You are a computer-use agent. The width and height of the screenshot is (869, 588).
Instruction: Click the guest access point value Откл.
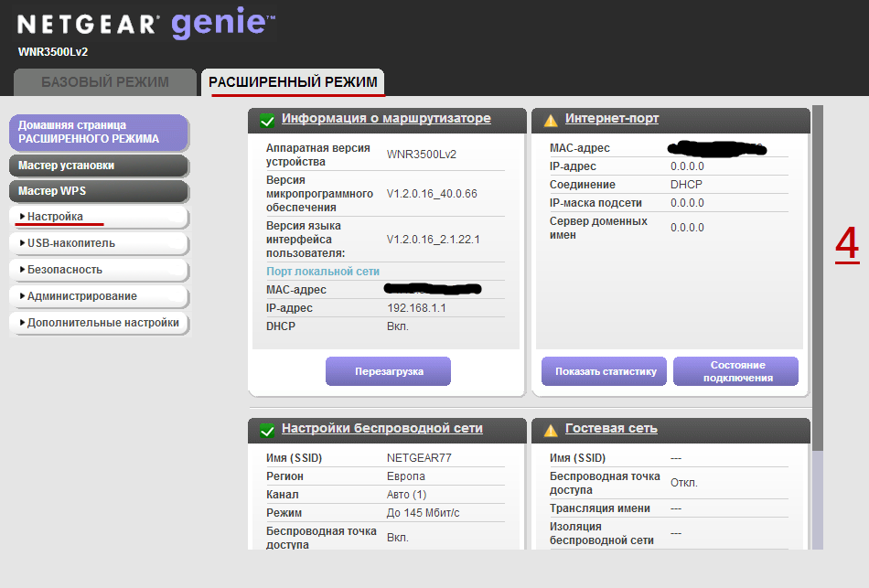click(684, 483)
